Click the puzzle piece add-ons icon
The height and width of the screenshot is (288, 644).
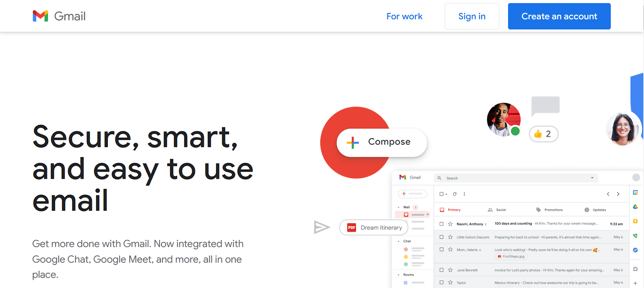(635, 269)
